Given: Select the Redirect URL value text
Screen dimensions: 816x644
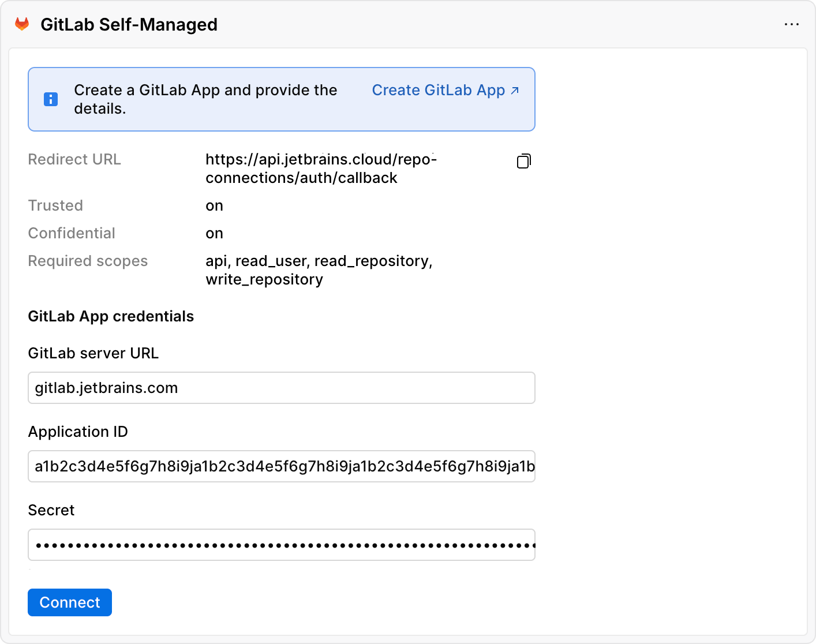Looking at the screenshot, I should click(x=321, y=169).
